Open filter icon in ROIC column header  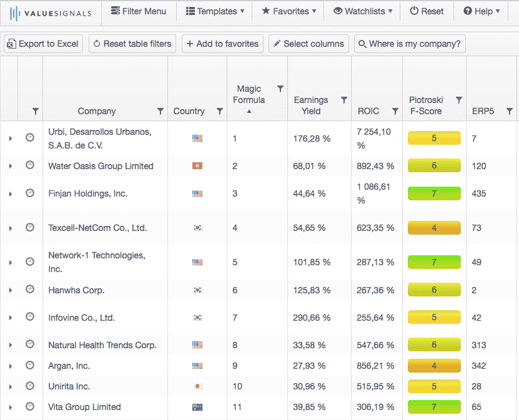point(395,111)
